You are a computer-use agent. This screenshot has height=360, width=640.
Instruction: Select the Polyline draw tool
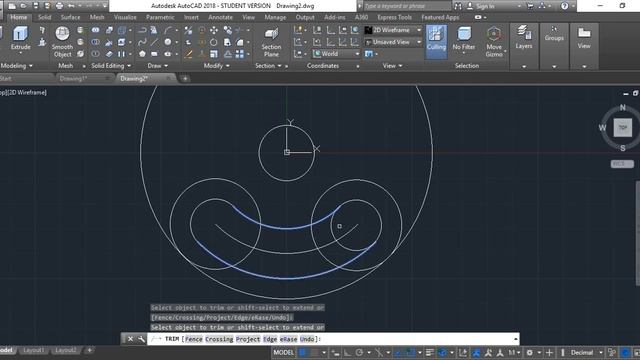point(142,30)
